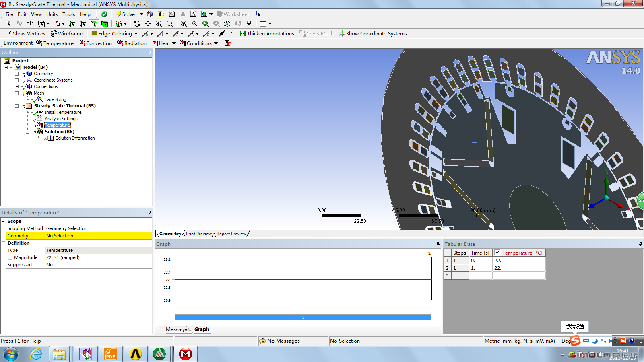Click the Pan view icon

148,24
